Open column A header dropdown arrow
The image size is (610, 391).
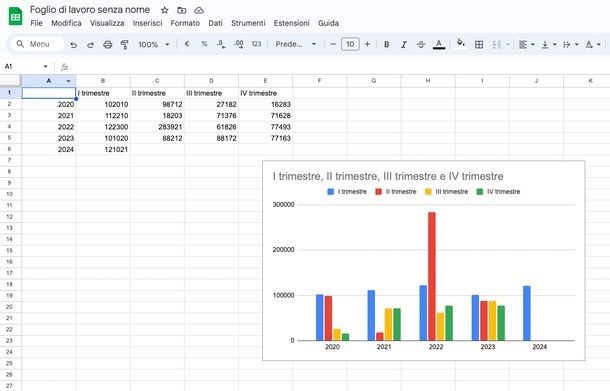pos(68,81)
